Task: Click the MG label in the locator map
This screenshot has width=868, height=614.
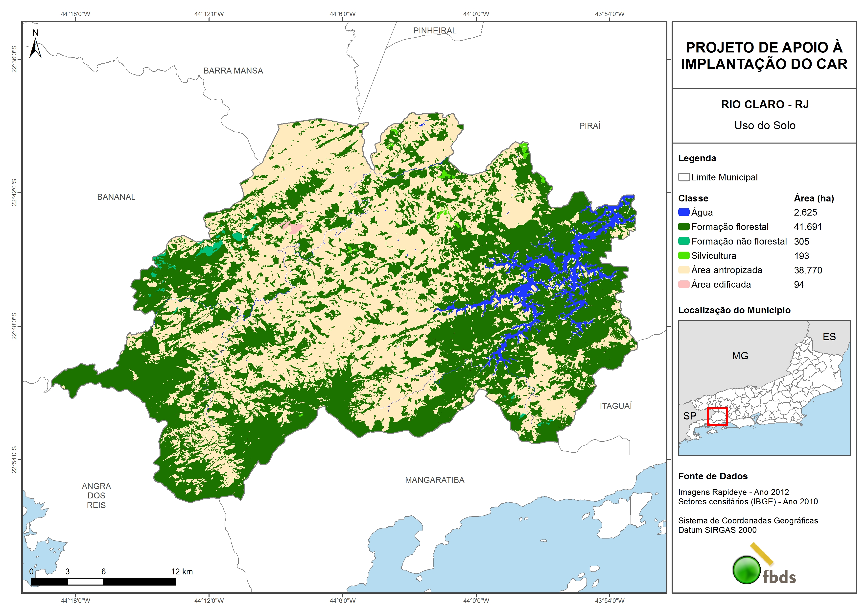Action: (x=740, y=356)
